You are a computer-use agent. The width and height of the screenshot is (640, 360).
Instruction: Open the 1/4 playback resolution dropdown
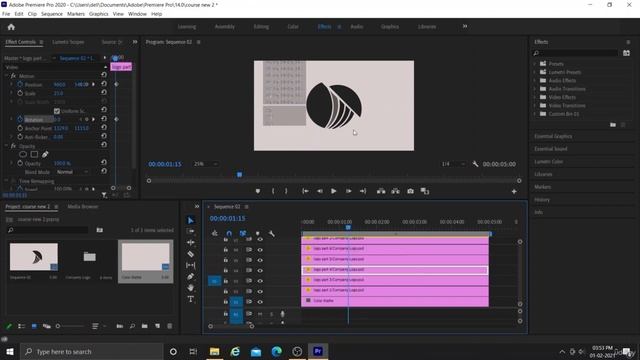[453, 164]
